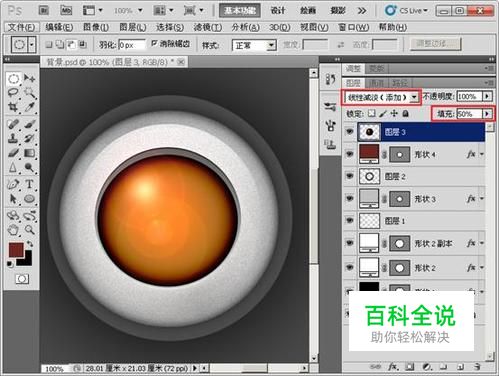Select the Clone Stamp tool
This screenshot has width=499, height=376.
coord(13,138)
